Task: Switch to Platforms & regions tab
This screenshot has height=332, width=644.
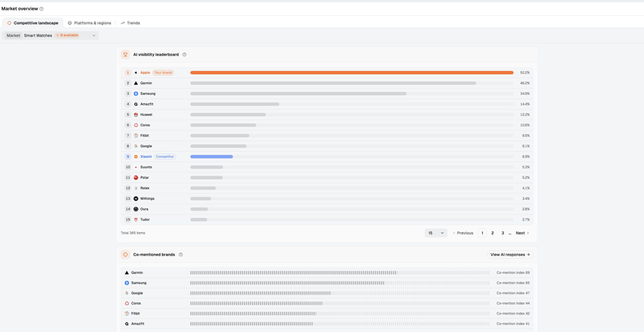Action: (89, 23)
